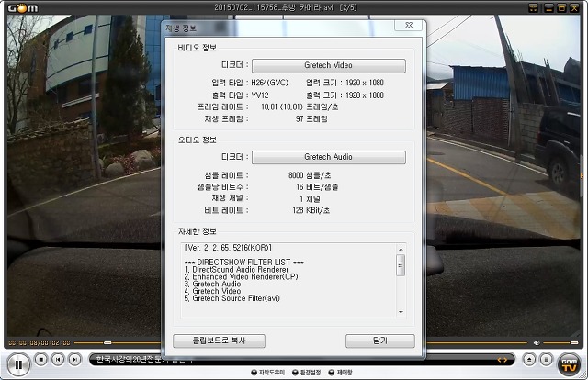Maximize the GOM Player window

pos(561,8)
